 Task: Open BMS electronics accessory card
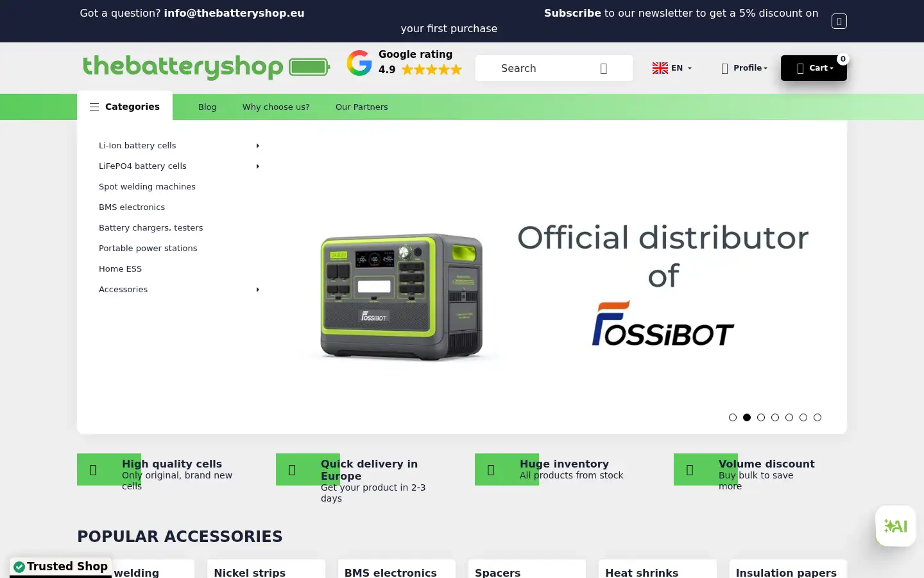click(x=397, y=569)
